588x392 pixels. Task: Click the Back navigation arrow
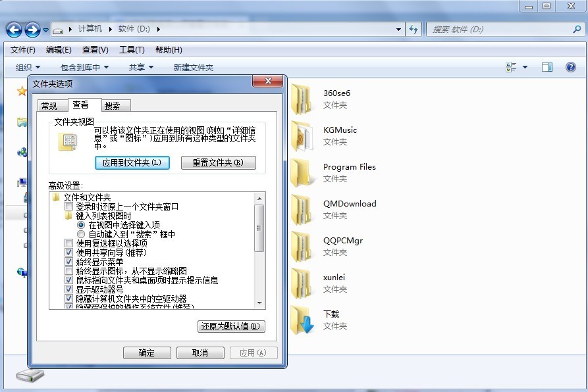click(14, 30)
